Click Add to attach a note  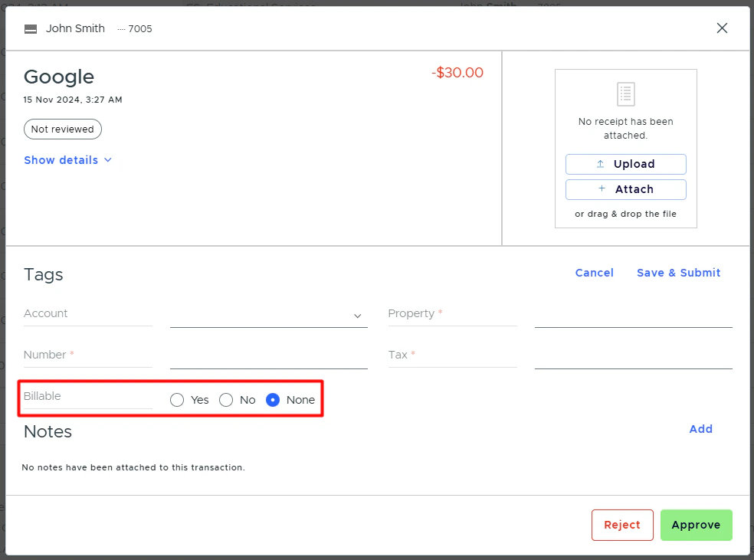click(700, 429)
